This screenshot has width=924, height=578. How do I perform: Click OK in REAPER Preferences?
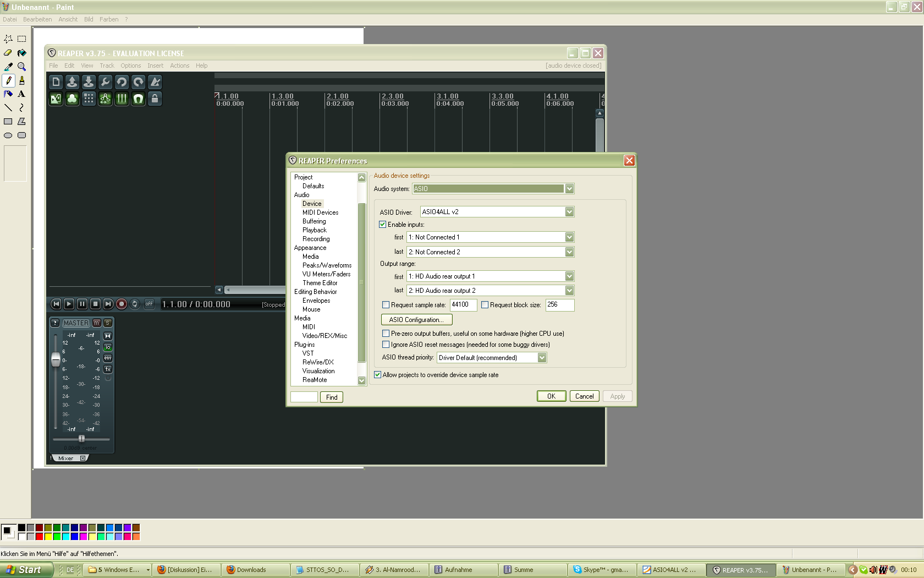tap(551, 396)
